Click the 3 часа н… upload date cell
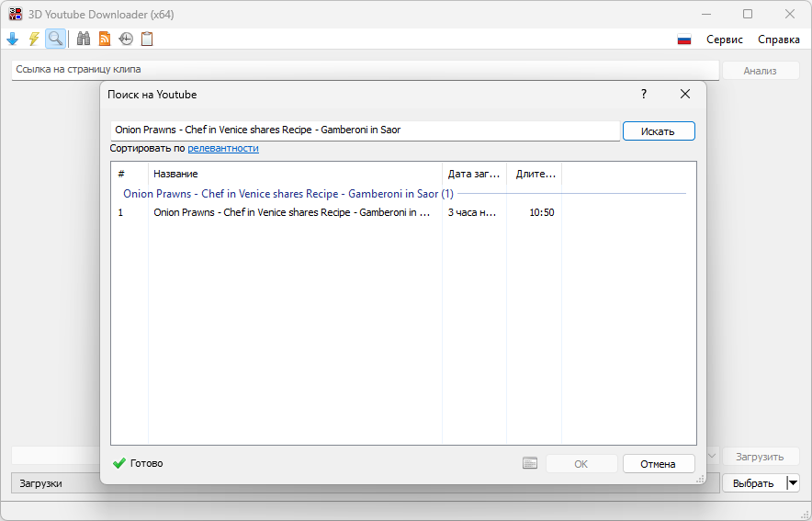Screen dimensions: 812x521 (x=472, y=212)
